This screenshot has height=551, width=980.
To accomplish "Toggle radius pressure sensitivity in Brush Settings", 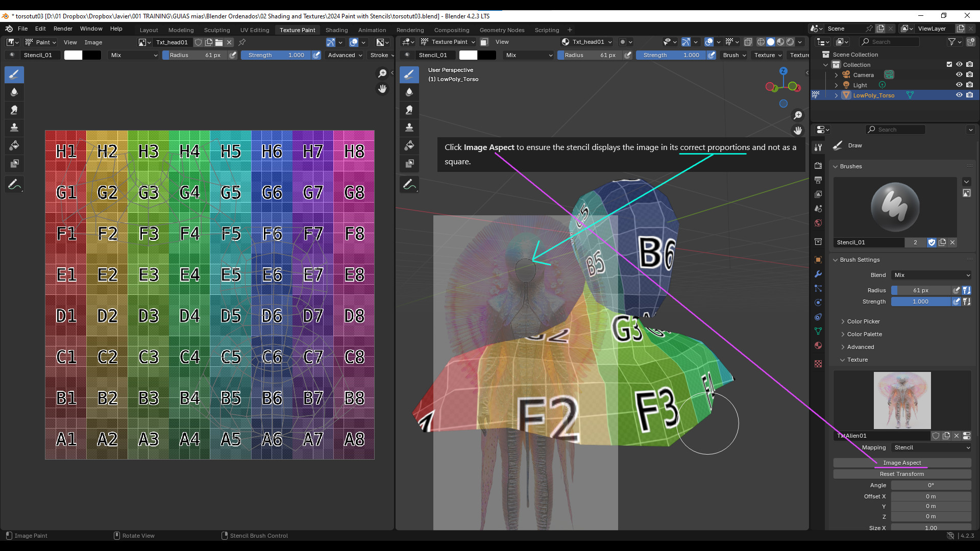I will (957, 290).
